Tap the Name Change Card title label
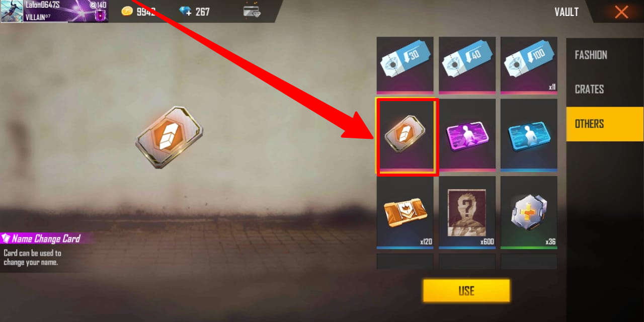Viewport: 644px width, 322px height. (x=46, y=238)
